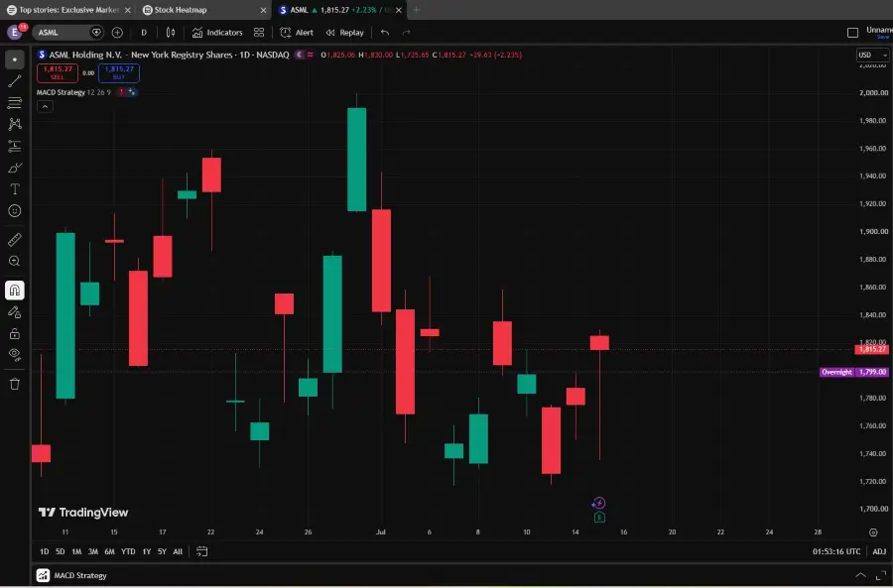This screenshot has height=588, width=893.
Task: Set the range to 5Y
Action: click(x=162, y=551)
